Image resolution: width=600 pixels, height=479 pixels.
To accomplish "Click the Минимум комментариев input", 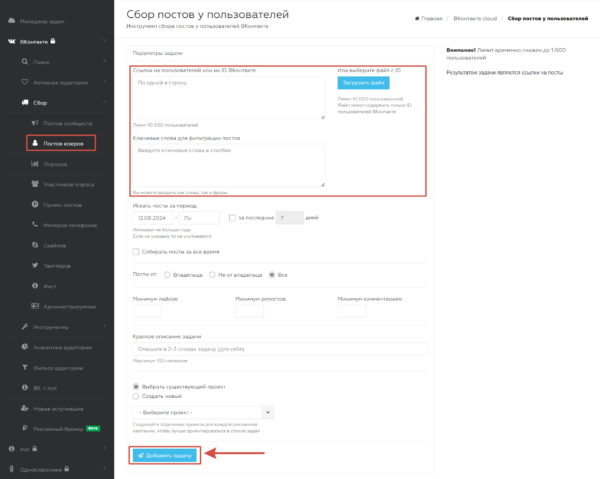I will 352,311.
